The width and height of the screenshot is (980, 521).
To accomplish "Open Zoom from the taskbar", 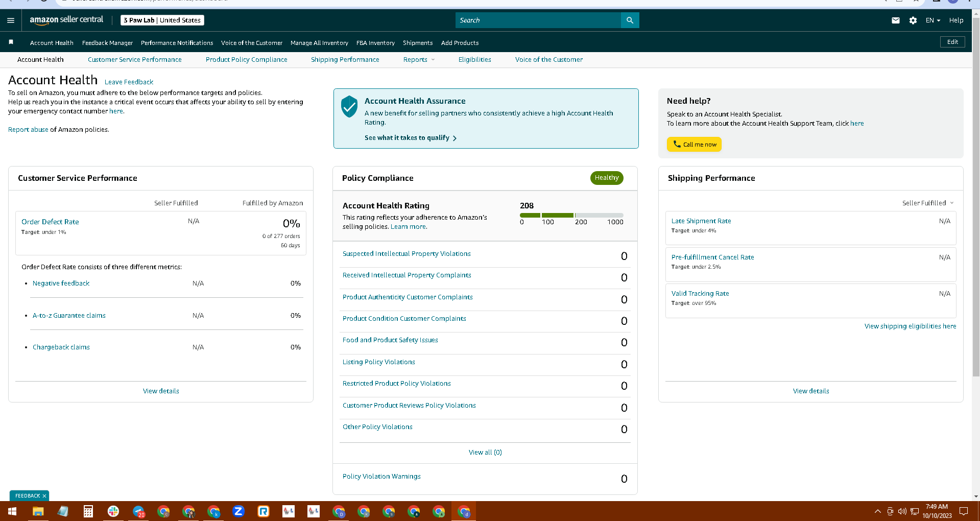I will pyautogui.click(x=238, y=511).
